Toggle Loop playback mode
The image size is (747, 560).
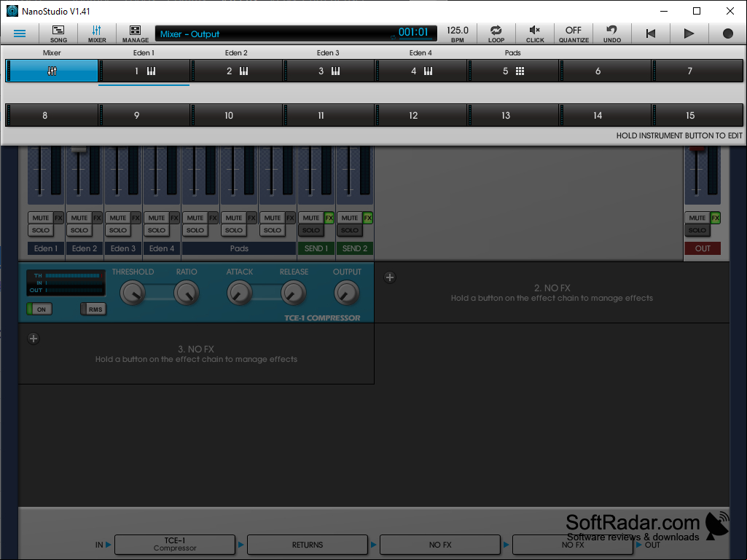tap(496, 33)
